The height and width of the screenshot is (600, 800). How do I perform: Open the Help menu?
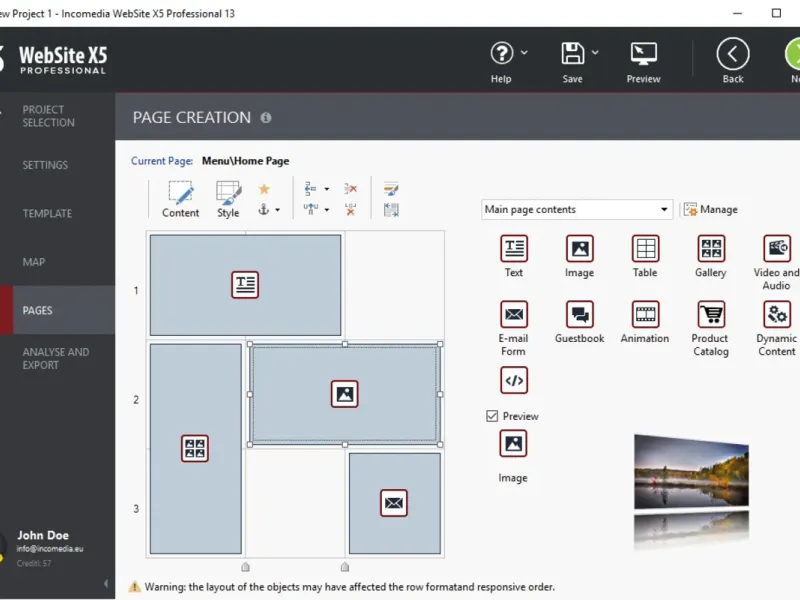[502, 62]
